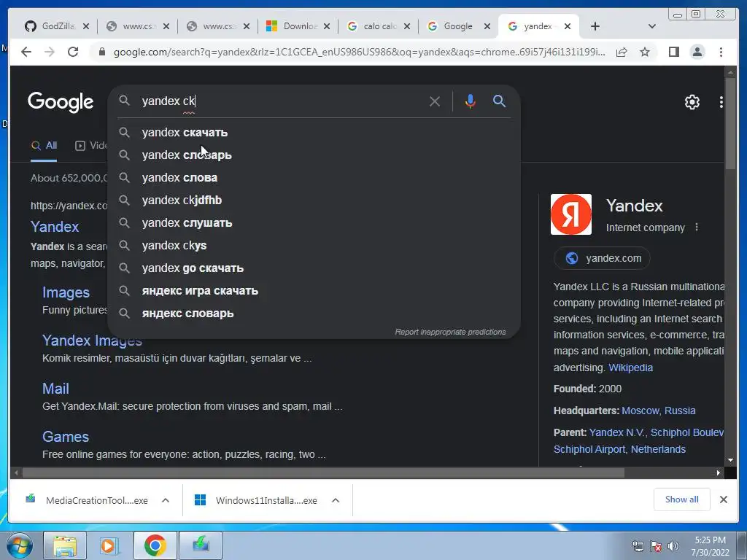Click the Yandex red logo thumbnail
This screenshot has height=560, width=747.
point(570,214)
